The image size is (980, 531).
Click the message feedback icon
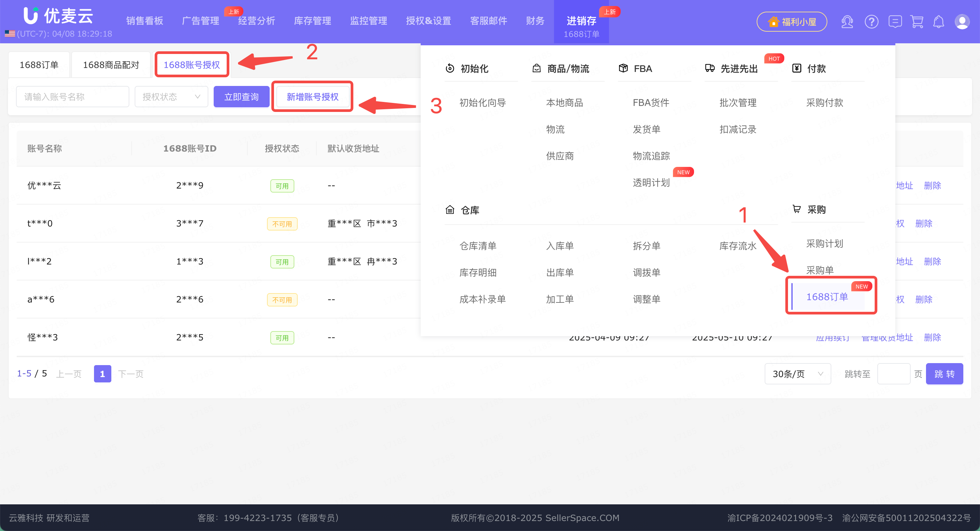895,22
